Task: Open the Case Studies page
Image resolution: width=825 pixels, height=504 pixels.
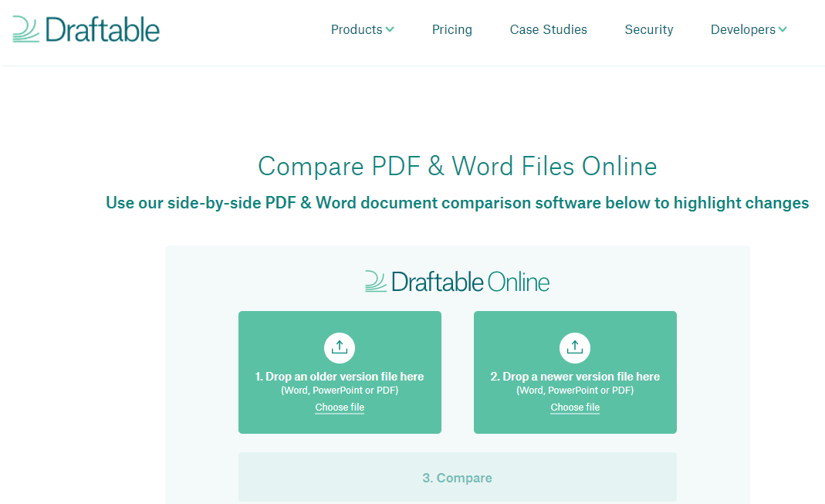Action: (x=548, y=29)
